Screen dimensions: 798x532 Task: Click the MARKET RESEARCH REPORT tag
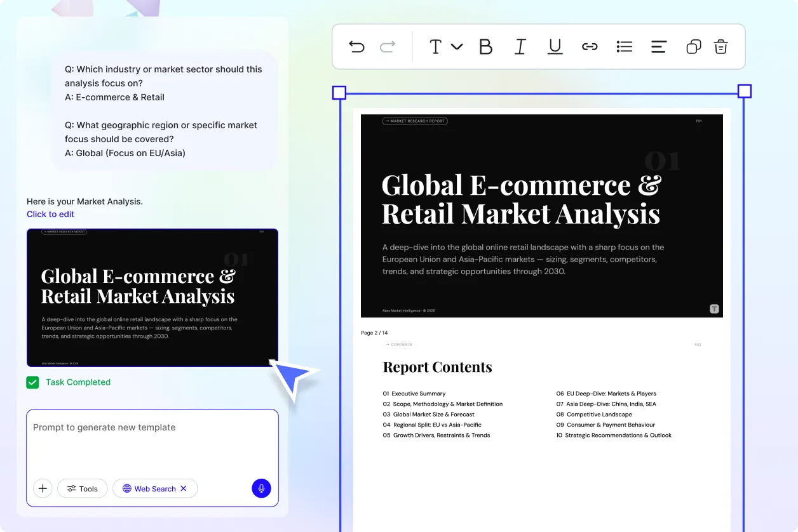point(415,121)
